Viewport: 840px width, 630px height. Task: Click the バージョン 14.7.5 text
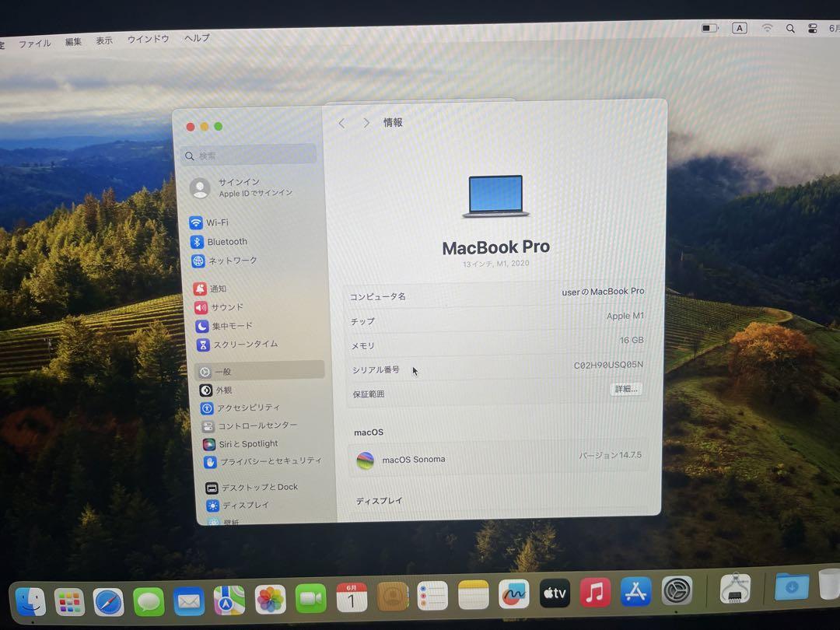[611, 455]
